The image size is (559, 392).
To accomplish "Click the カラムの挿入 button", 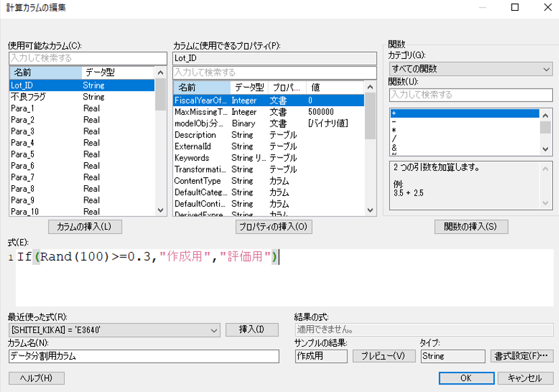I will point(84,226).
